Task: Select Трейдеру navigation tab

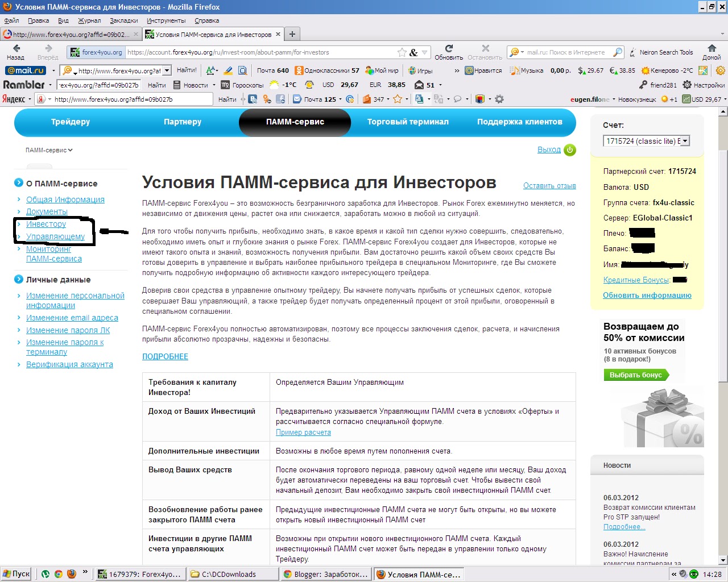Action: [x=71, y=122]
